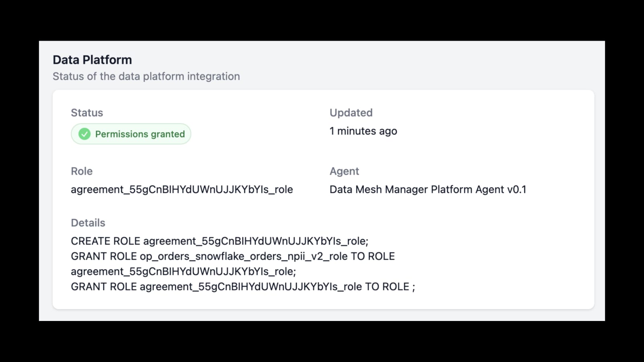Click the "Agent" field label
This screenshot has height=362, width=644.
344,171
